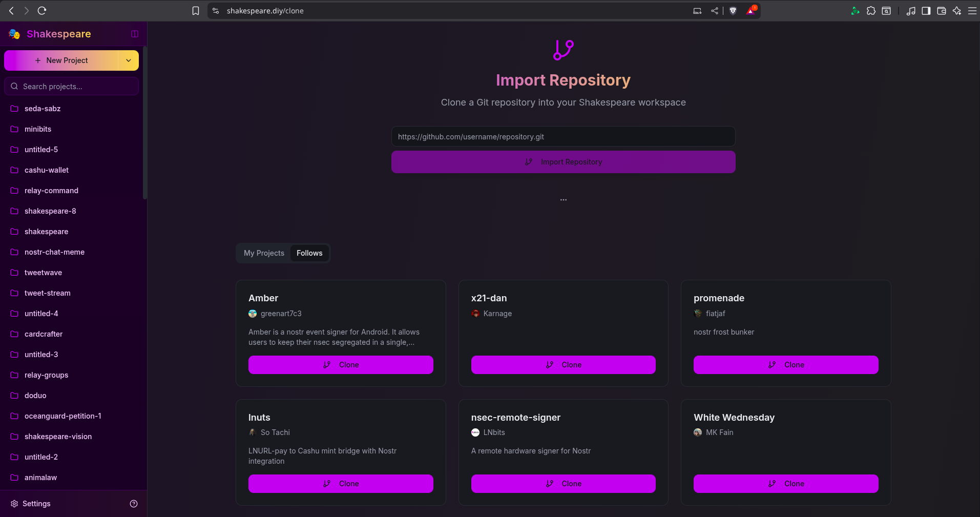Click the Shakespeare logo icon

[14, 34]
